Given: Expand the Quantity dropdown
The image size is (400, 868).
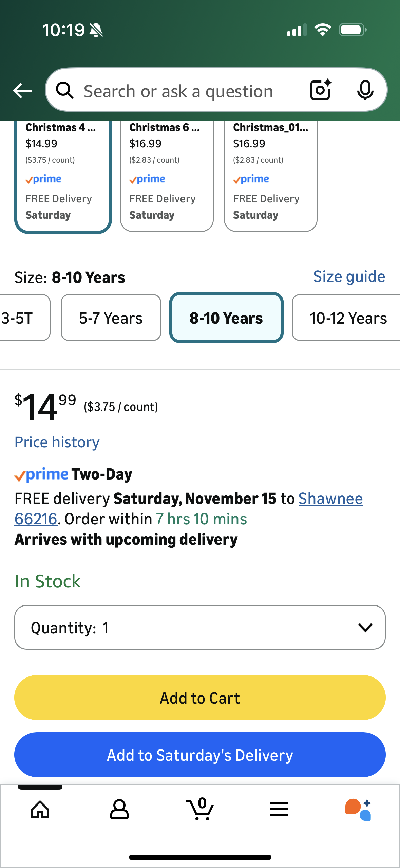Looking at the screenshot, I should tap(200, 627).
